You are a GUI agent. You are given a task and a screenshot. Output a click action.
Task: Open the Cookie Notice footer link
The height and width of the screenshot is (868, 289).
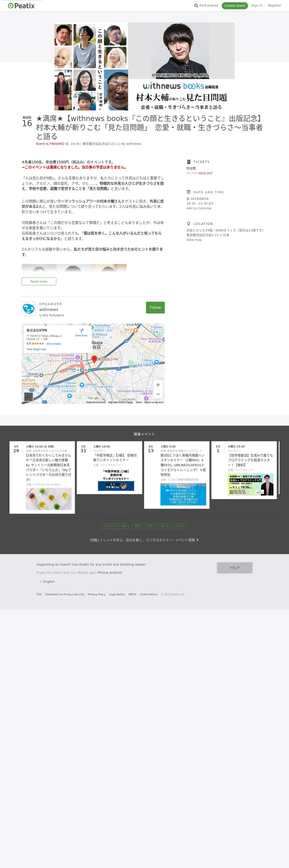(149, 594)
